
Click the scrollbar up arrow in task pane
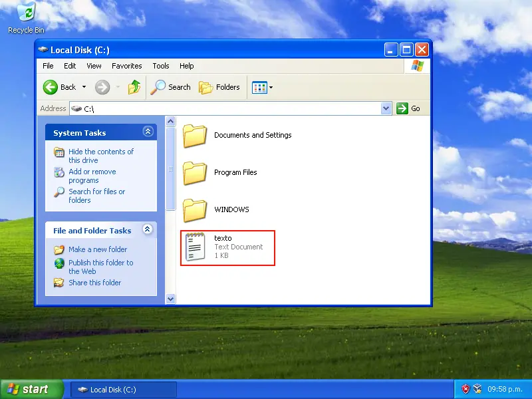tap(171, 121)
